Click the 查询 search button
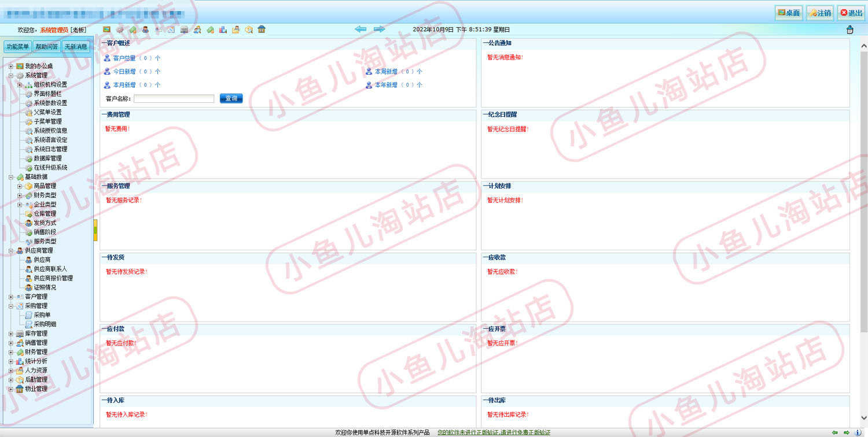 tap(231, 99)
